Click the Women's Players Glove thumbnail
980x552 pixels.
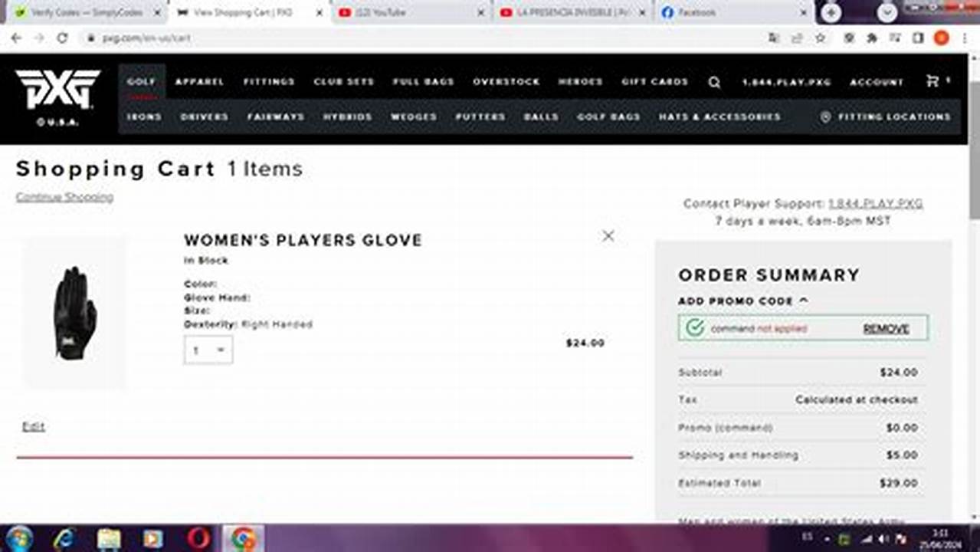[x=75, y=312]
